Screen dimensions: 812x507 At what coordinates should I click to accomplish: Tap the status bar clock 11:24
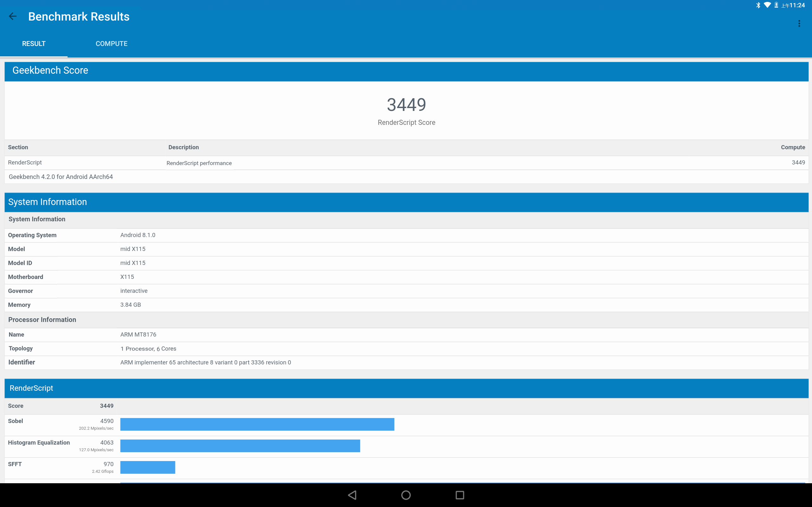pos(797,5)
